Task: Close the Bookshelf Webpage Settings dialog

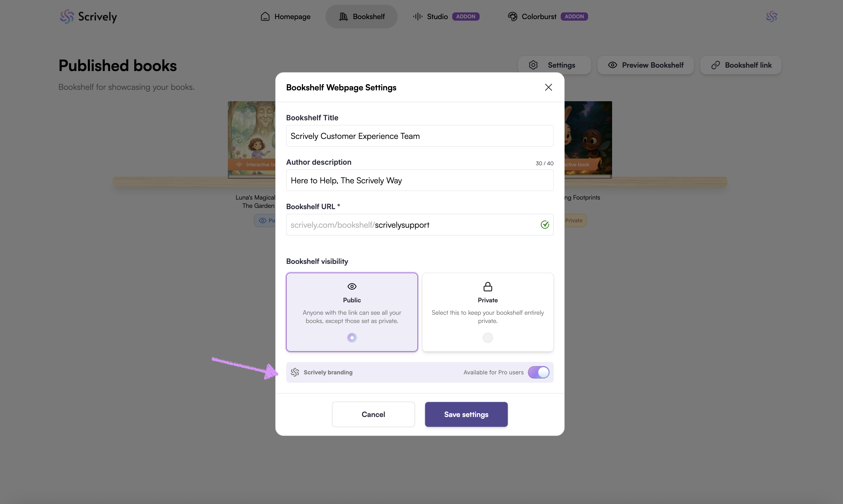Action: point(548,87)
